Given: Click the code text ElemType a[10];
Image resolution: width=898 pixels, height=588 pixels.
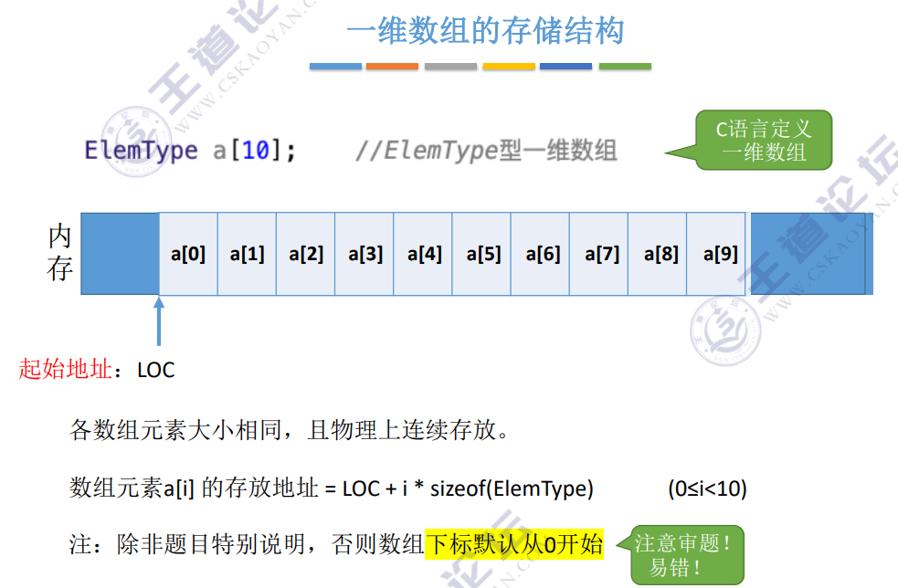Looking at the screenshot, I should pos(190,151).
